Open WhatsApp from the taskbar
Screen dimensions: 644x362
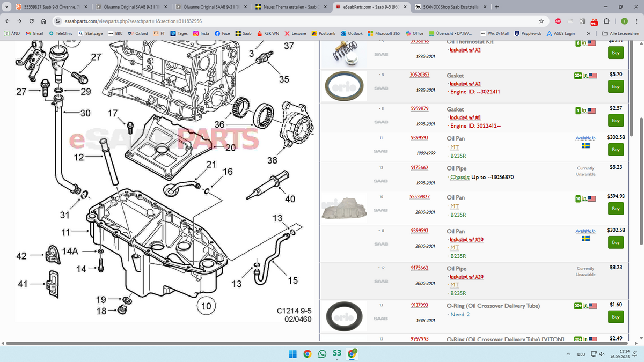[x=322, y=354]
